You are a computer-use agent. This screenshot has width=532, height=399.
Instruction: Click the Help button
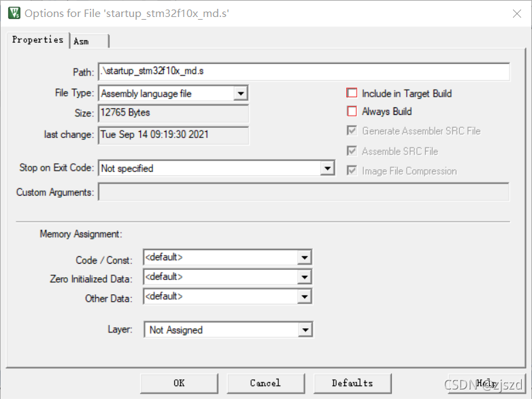pyautogui.click(x=487, y=383)
